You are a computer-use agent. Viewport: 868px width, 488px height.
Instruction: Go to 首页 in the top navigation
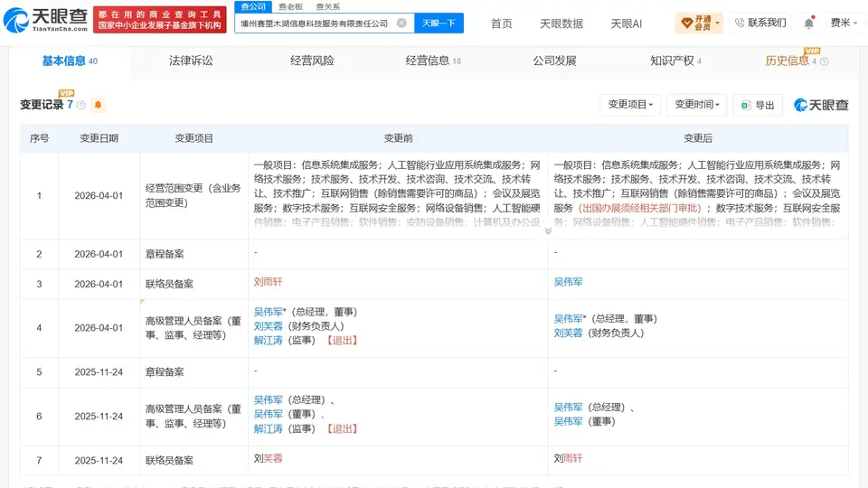(502, 23)
